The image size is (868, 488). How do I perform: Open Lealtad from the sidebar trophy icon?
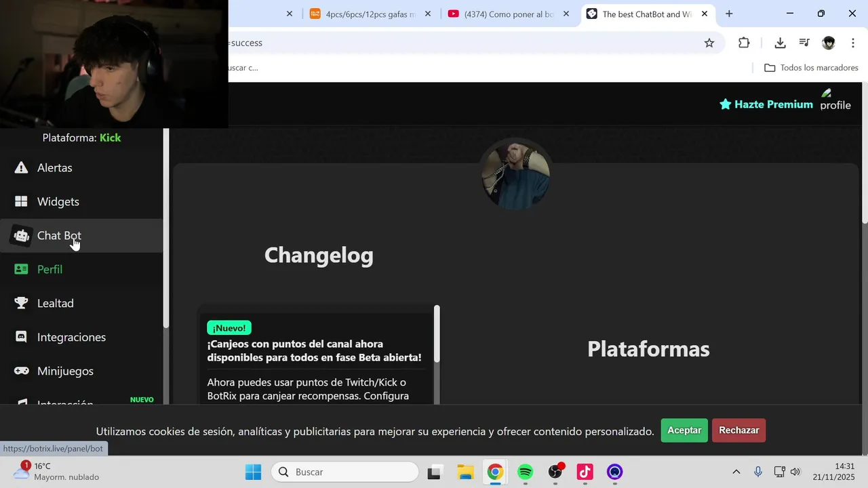click(x=21, y=303)
